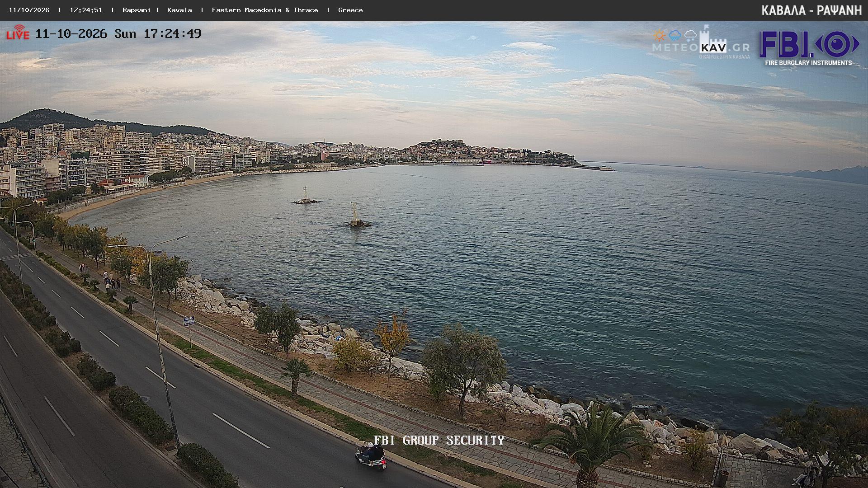Screen dimensions: 868x488
Task: Click the FBI eye camera icon
Action: (x=837, y=44)
